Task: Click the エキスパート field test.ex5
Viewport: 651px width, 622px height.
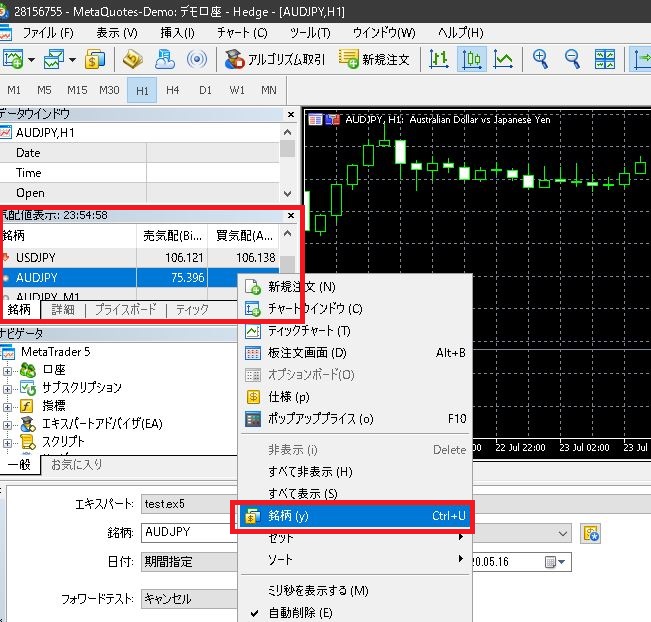Action: (x=189, y=504)
